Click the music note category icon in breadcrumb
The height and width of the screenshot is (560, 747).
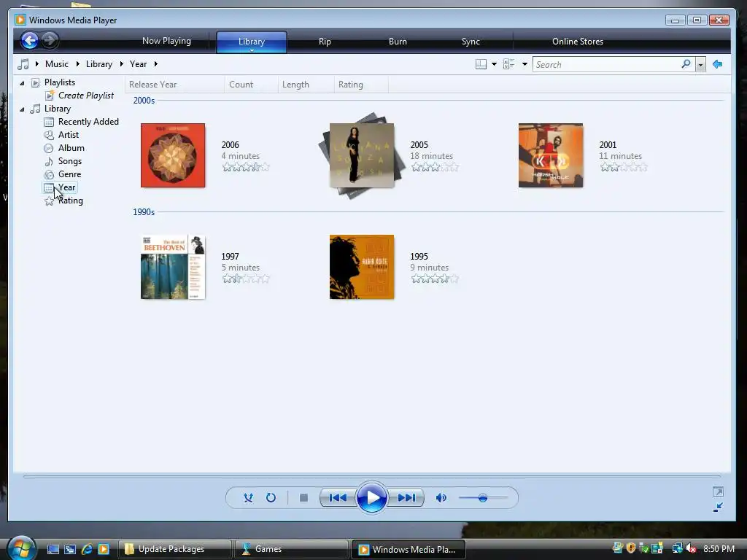[23, 64]
